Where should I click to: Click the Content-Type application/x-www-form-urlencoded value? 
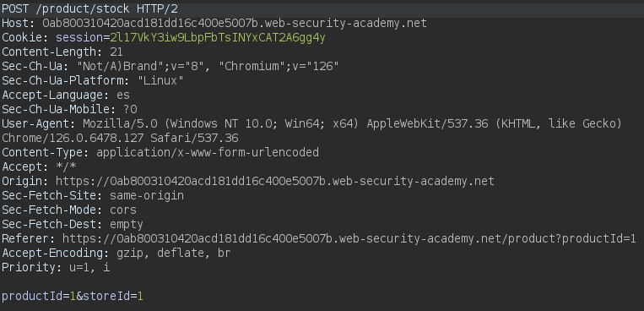[x=208, y=153]
